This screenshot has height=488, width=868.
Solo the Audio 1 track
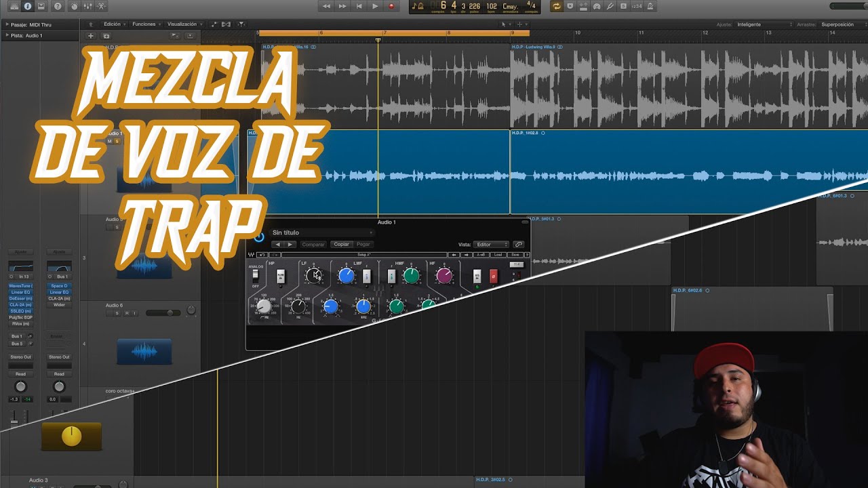[x=117, y=141]
